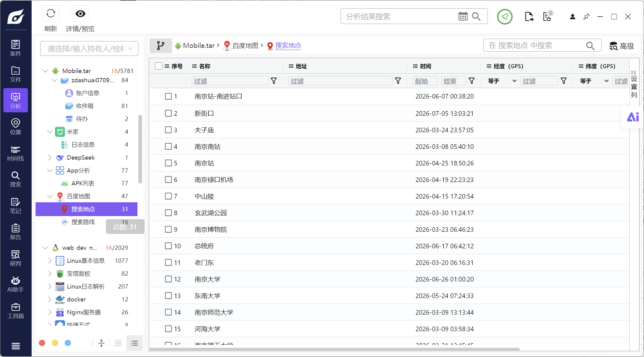The width and height of the screenshot is (644, 357).
Task: Tick the select-all checkbox in header
Action: coord(159,66)
